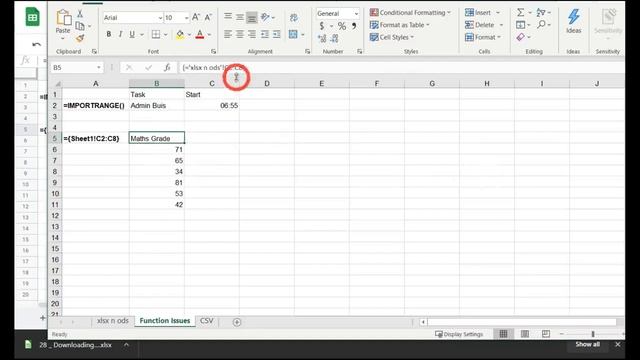Click inside the formula bar

402,67
